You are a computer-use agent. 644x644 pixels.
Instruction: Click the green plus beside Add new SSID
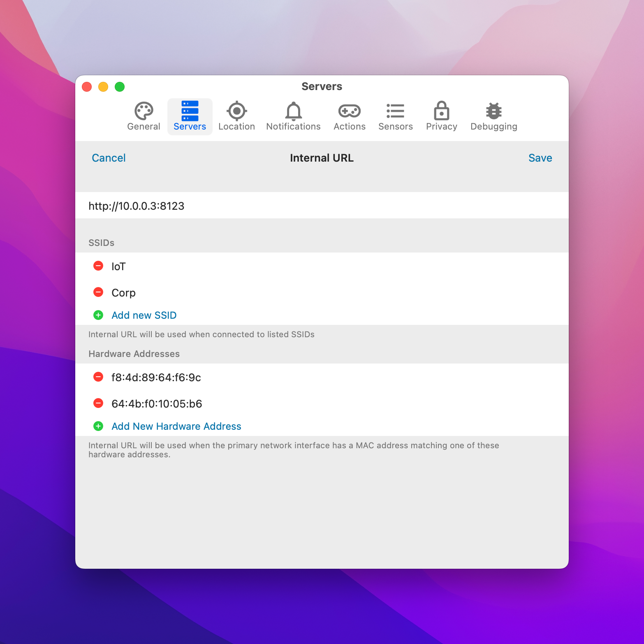[x=98, y=315]
